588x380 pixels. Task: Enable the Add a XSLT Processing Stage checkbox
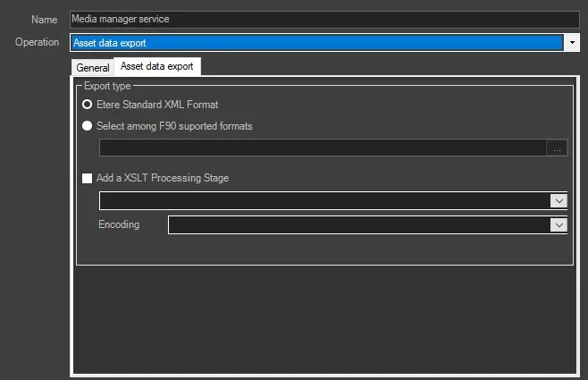(88, 178)
